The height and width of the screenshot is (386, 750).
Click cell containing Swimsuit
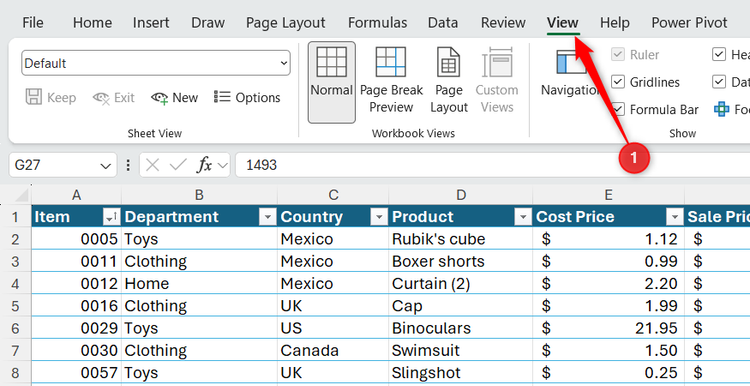[461, 350]
